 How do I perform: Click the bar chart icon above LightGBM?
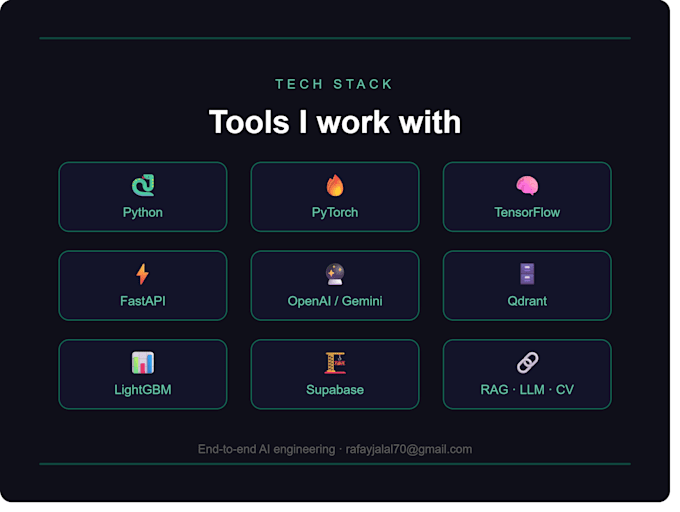143,363
